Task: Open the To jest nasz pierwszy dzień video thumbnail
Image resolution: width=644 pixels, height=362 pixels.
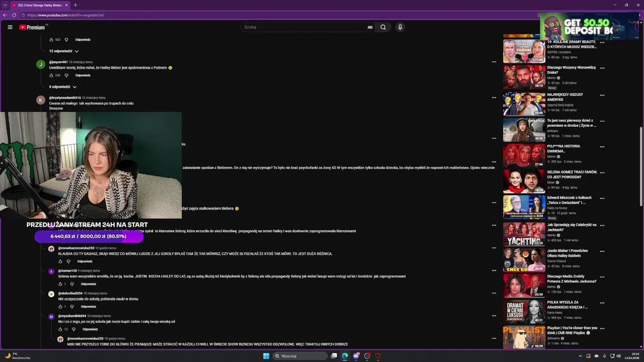Action: (x=524, y=130)
